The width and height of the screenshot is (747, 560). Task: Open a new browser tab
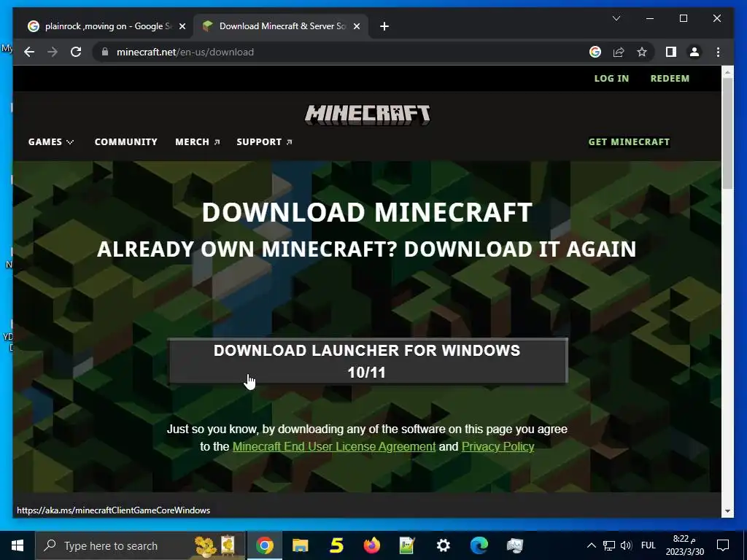384,26
